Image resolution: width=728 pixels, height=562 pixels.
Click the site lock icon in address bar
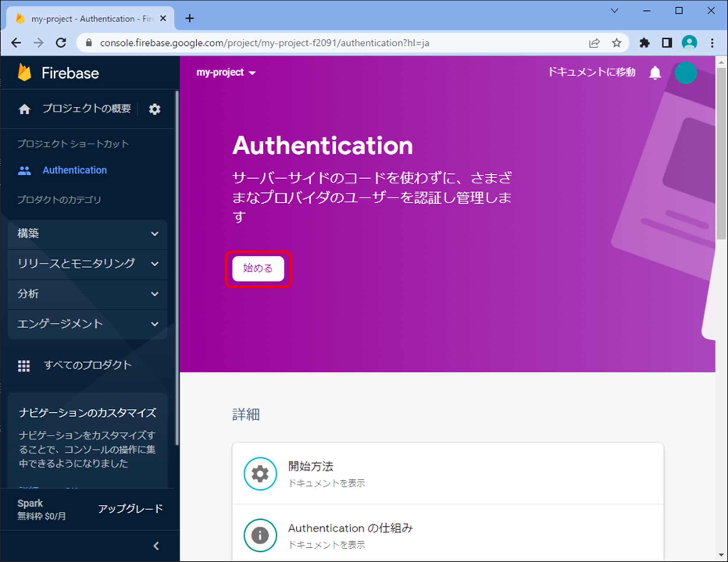89,43
